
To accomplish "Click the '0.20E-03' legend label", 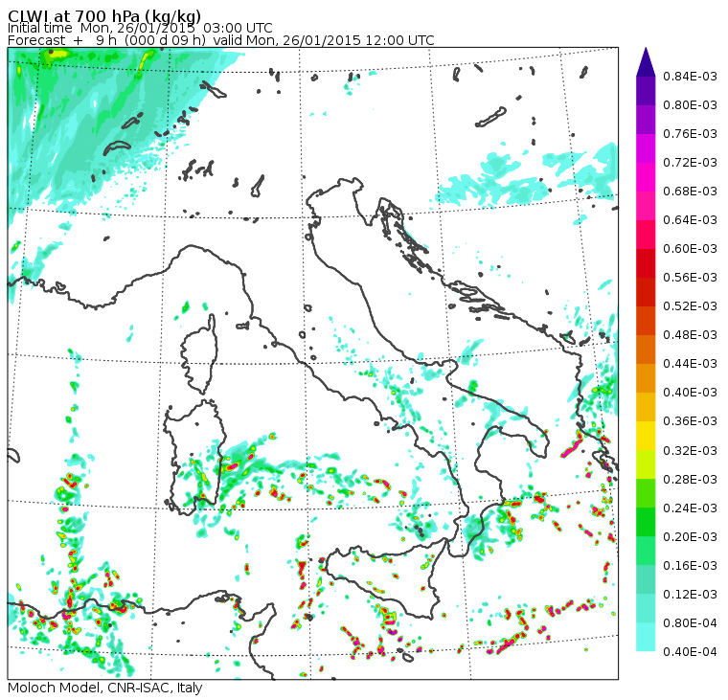I will coord(690,536).
